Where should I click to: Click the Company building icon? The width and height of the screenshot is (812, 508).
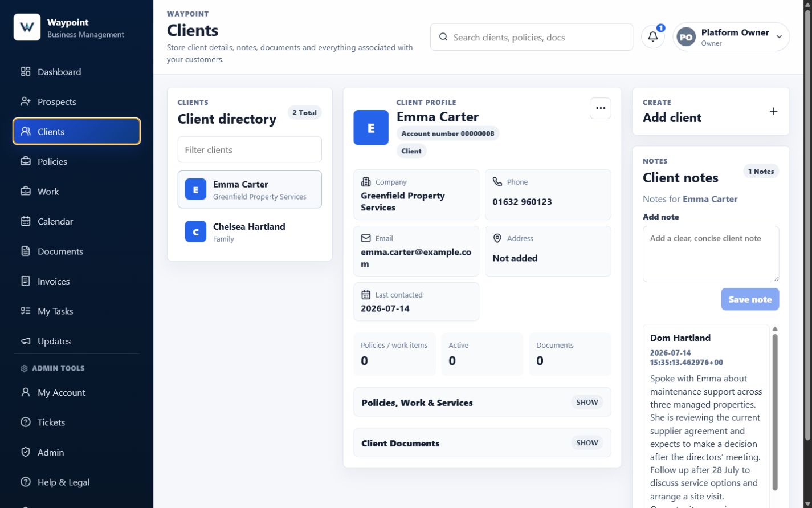point(366,182)
